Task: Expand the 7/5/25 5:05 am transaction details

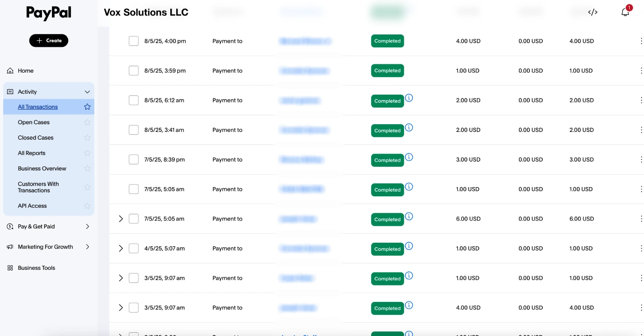Action: point(121,218)
